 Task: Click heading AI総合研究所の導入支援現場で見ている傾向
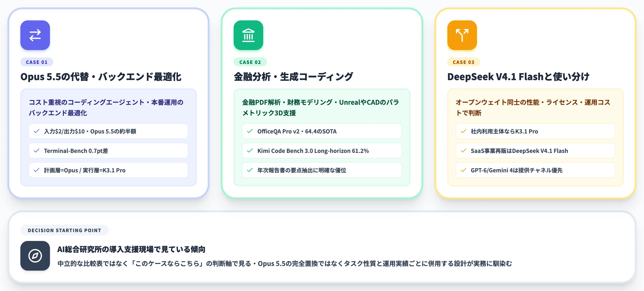[131, 249]
